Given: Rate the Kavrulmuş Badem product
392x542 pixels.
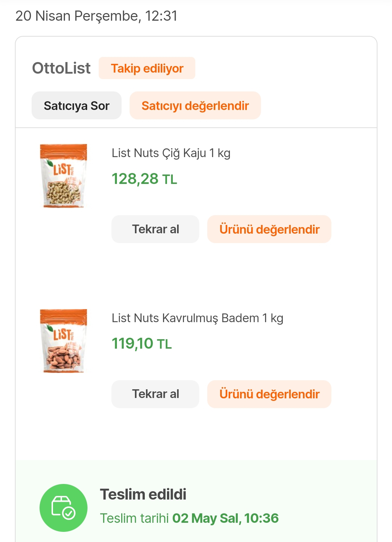Looking at the screenshot, I should (269, 394).
